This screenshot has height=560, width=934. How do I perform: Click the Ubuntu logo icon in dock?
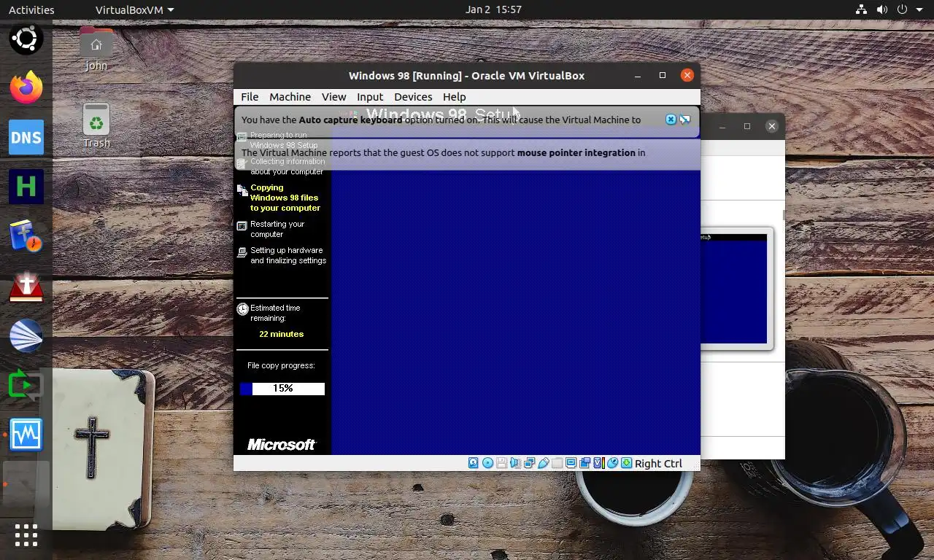[x=26, y=38]
